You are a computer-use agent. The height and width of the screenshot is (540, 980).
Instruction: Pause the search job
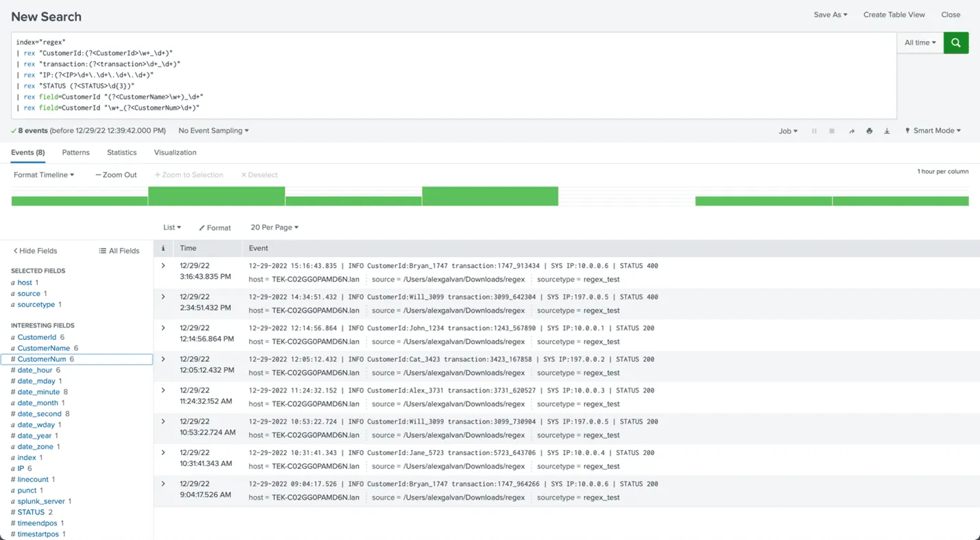814,131
